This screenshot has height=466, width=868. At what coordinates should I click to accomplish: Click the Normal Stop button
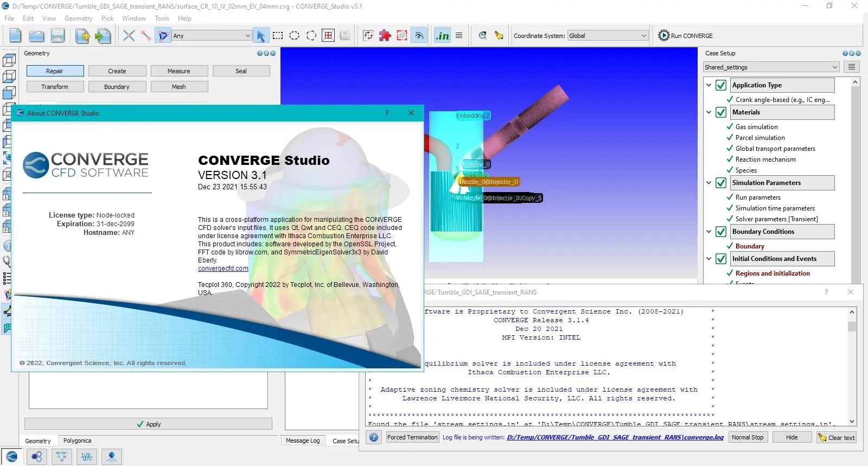point(747,437)
